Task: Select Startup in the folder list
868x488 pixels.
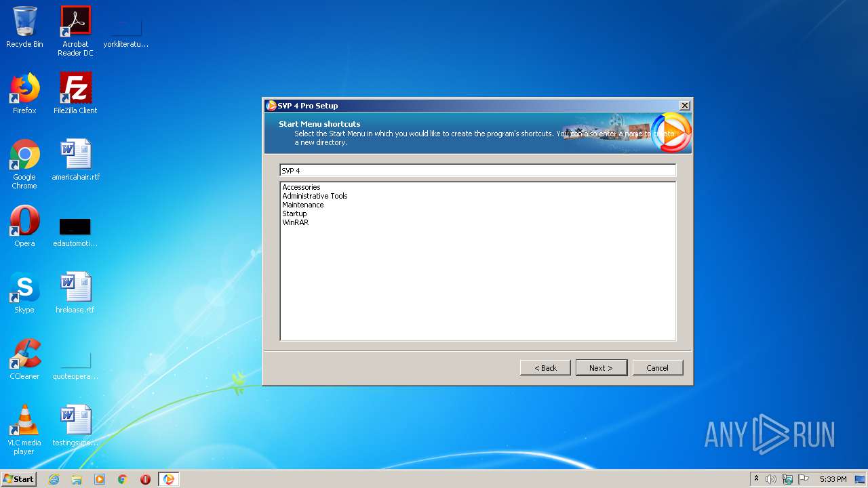Action: pos(294,213)
